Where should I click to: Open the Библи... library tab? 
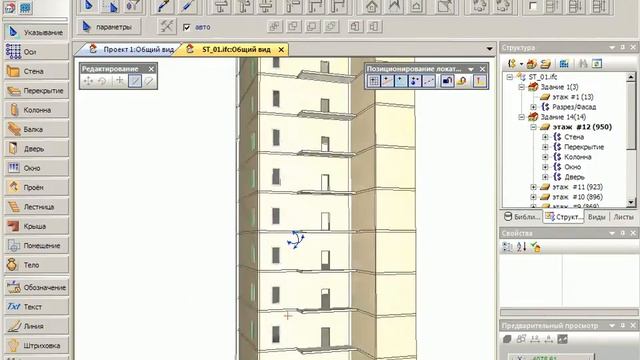click(521, 217)
